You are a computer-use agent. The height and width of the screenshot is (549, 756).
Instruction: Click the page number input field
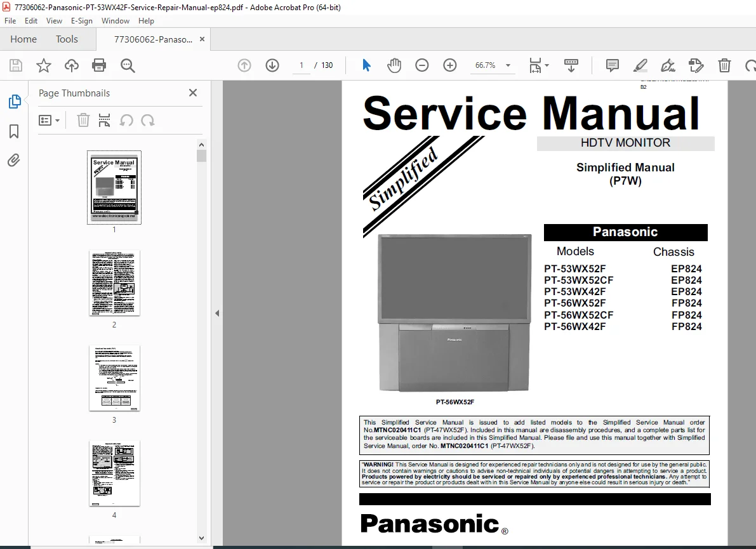302,65
